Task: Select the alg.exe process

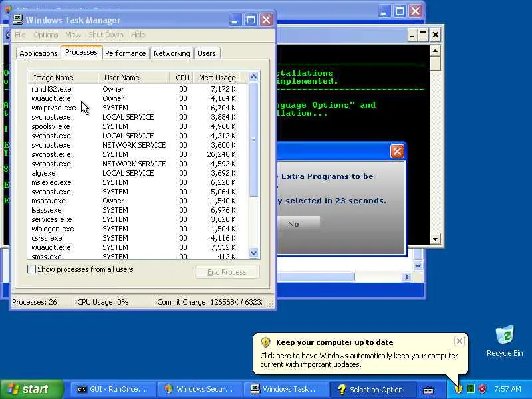Action: click(x=138, y=173)
